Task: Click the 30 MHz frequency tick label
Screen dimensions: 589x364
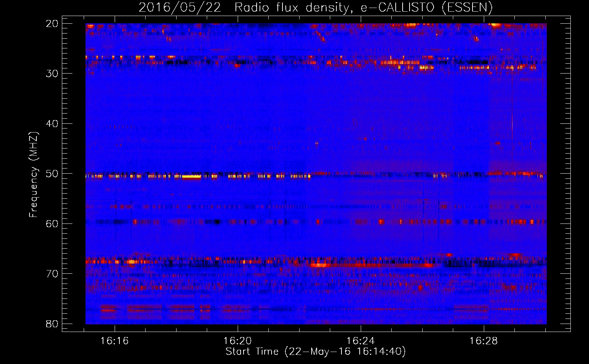Action: coord(52,74)
